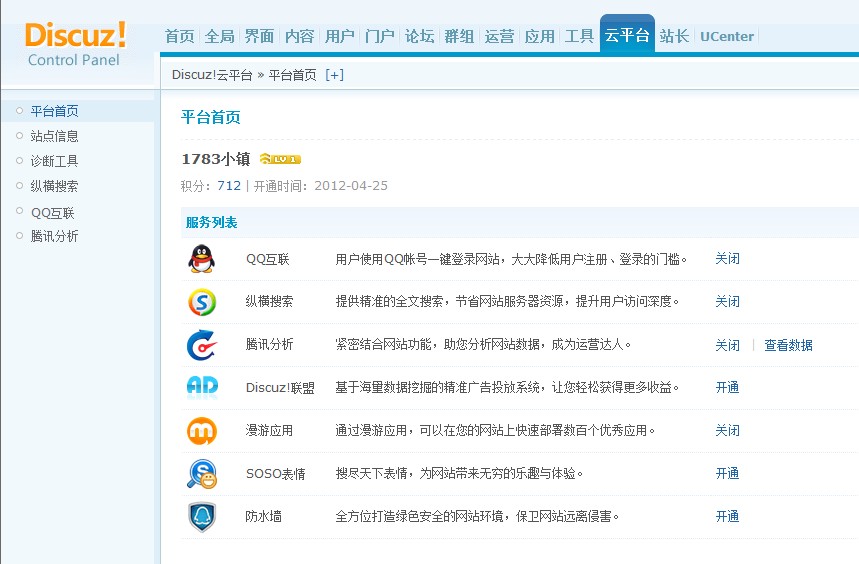Click the 服务列表 section header

(x=211, y=222)
